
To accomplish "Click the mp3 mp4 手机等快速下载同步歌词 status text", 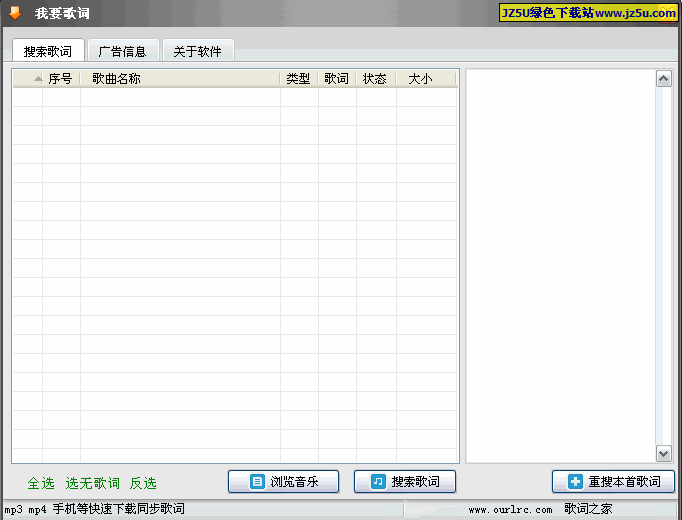I will [x=95, y=509].
